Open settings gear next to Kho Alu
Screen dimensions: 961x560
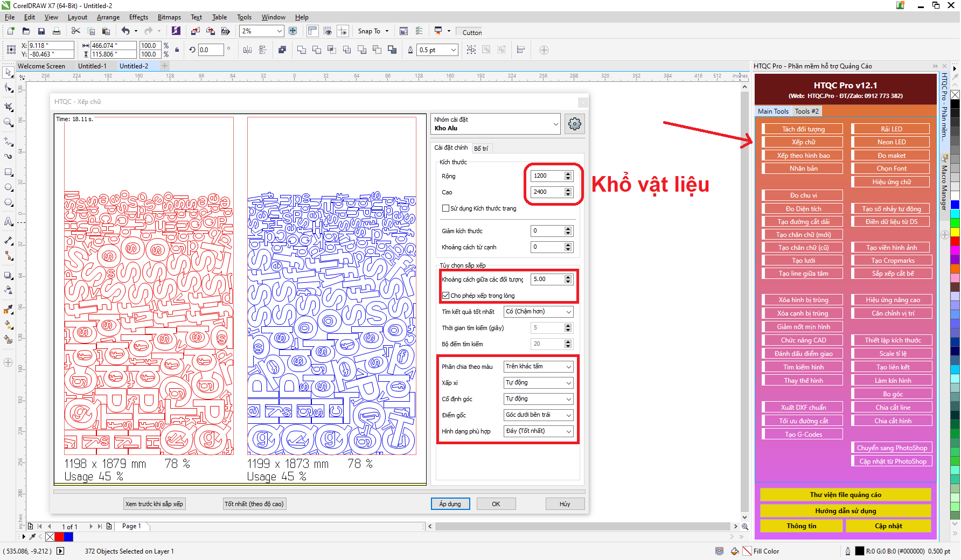click(575, 124)
